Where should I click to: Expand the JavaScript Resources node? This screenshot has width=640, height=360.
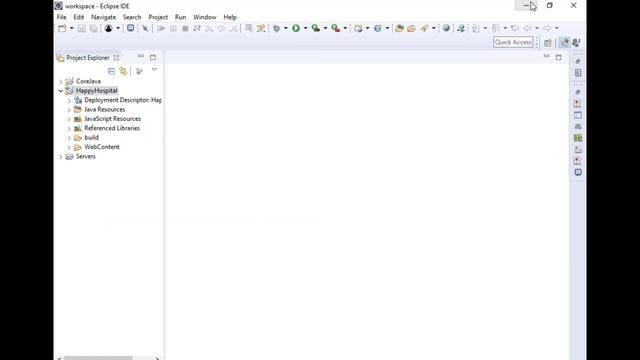[x=69, y=119]
